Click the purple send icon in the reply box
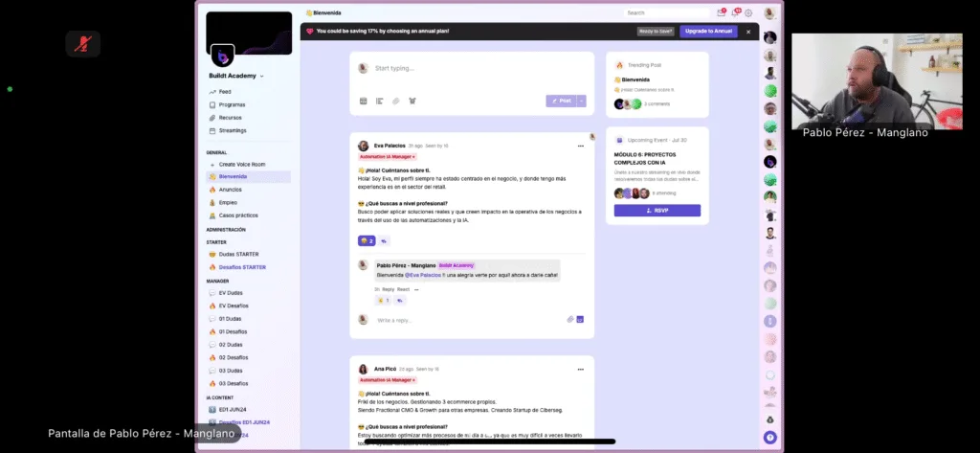 (580, 319)
